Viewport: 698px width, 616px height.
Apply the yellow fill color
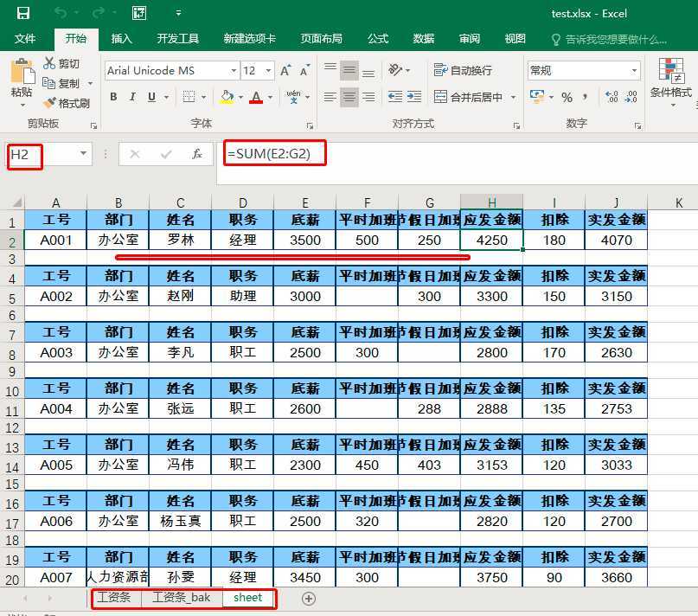[x=227, y=97]
